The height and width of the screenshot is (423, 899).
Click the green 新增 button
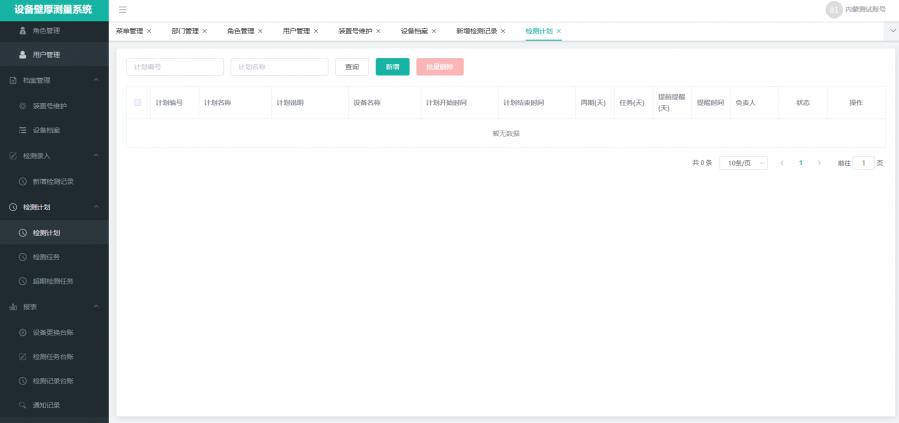pyautogui.click(x=392, y=67)
